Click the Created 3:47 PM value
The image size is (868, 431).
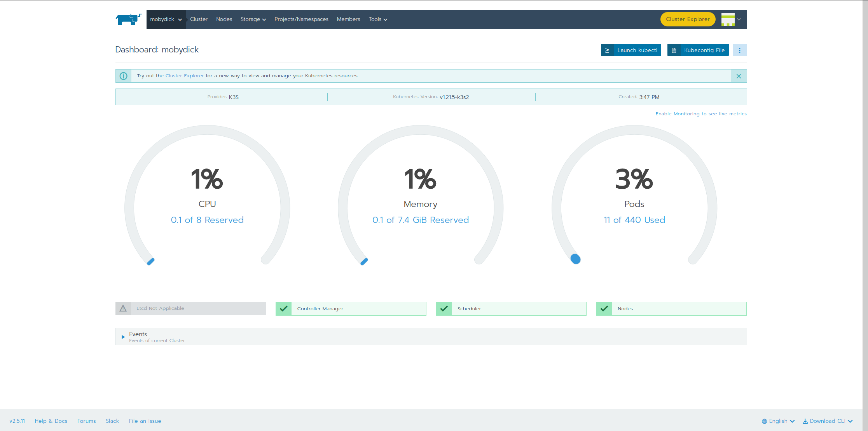(x=649, y=97)
